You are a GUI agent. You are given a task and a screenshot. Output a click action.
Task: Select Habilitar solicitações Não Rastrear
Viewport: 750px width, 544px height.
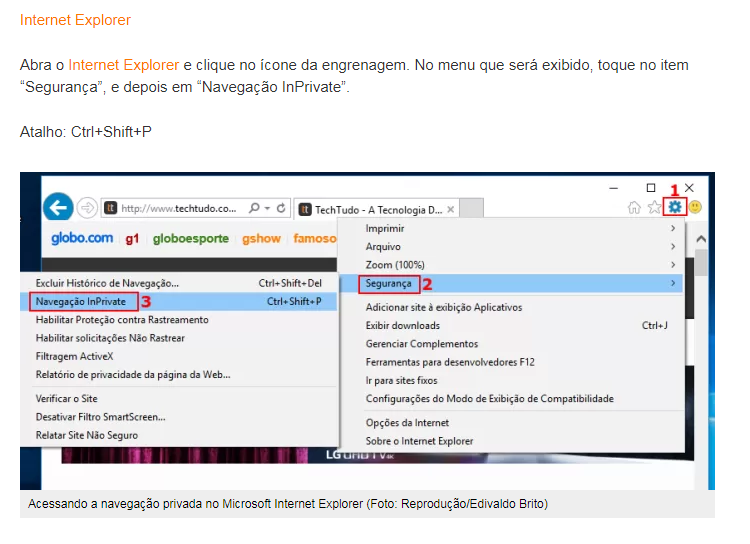[x=179, y=338]
